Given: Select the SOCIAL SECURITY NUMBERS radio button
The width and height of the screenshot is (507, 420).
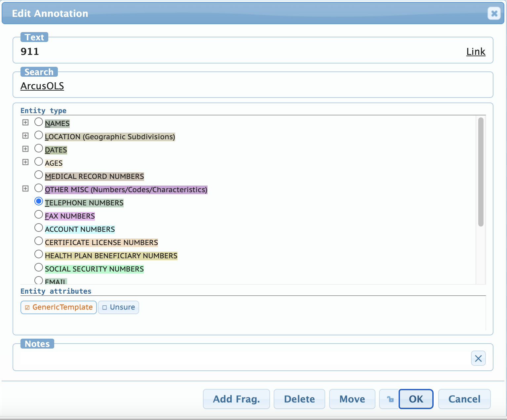Looking at the screenshot, I should tap(39, 267).
